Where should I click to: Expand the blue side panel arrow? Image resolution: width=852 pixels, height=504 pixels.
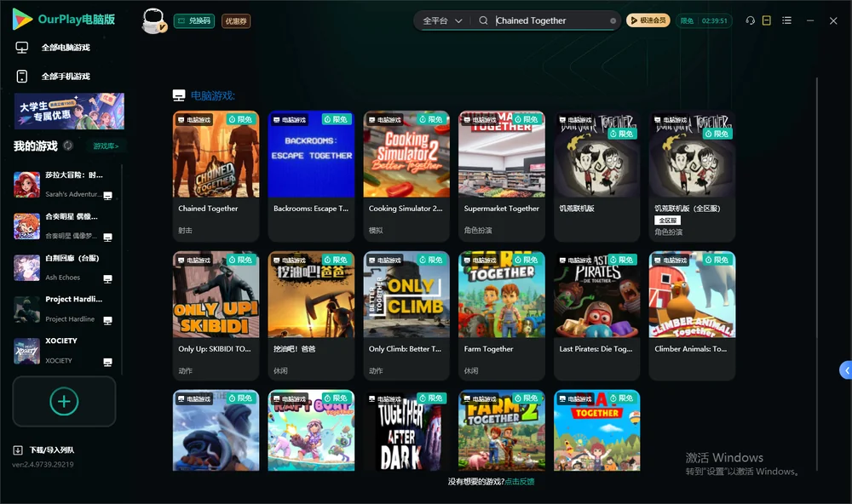pyautogui.click(x=846, y=370)
